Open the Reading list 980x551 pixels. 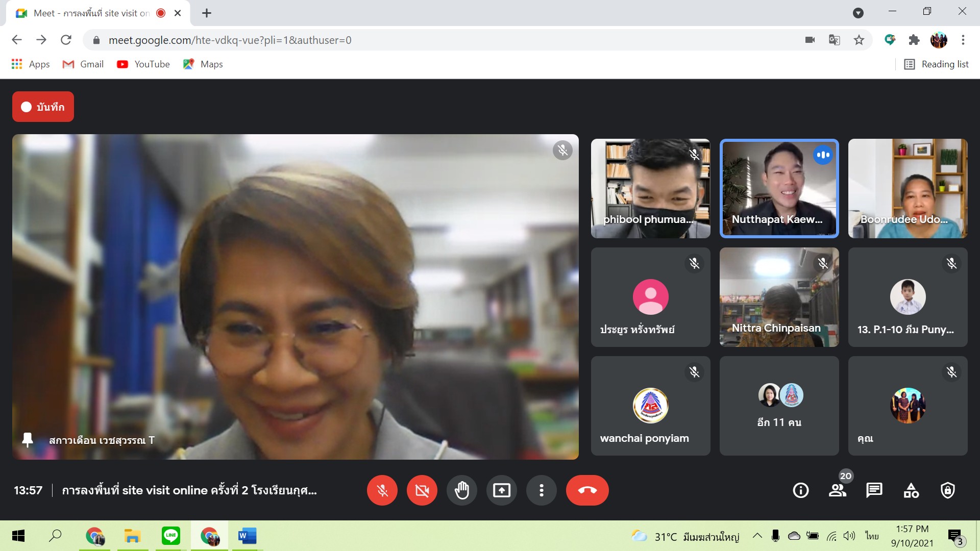[x=936, y=64]
